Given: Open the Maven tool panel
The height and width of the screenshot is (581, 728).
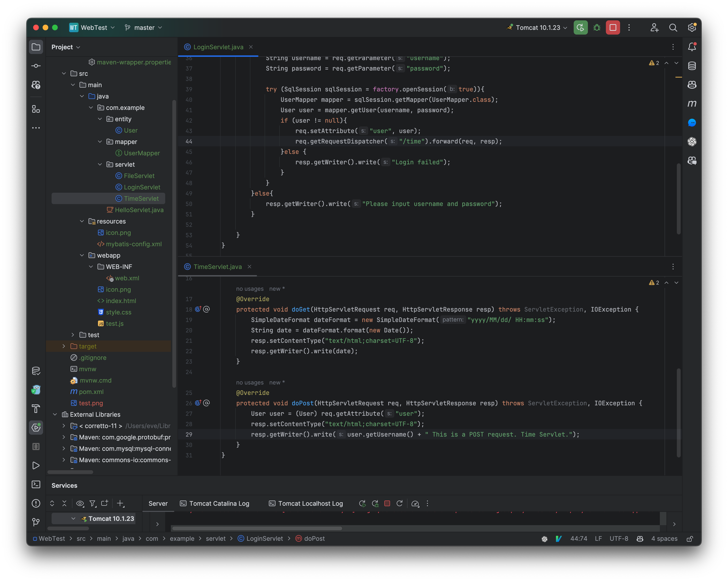Looking at the screenshot, I should [692, 104].
